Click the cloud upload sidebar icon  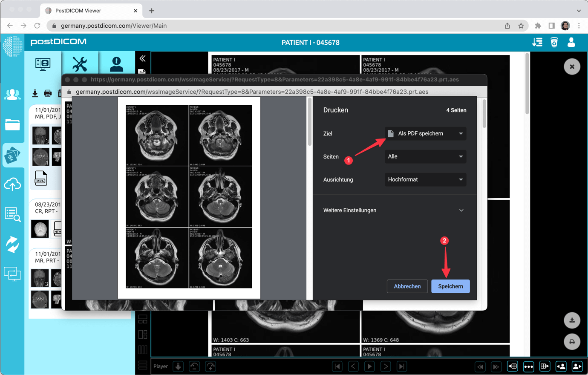pyautogui.click(x=12, y=185)
